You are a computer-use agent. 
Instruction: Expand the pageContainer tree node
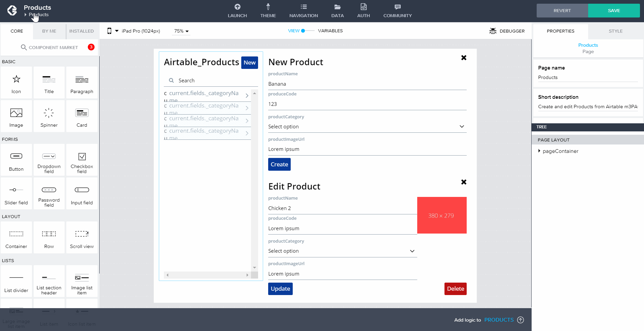pyautogui.click(x=539, y=151)
